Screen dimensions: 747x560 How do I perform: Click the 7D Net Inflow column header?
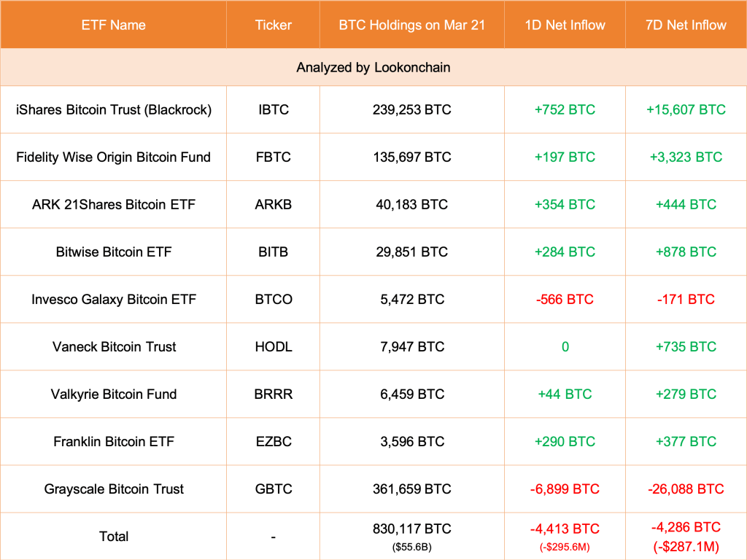click(686, 25)
